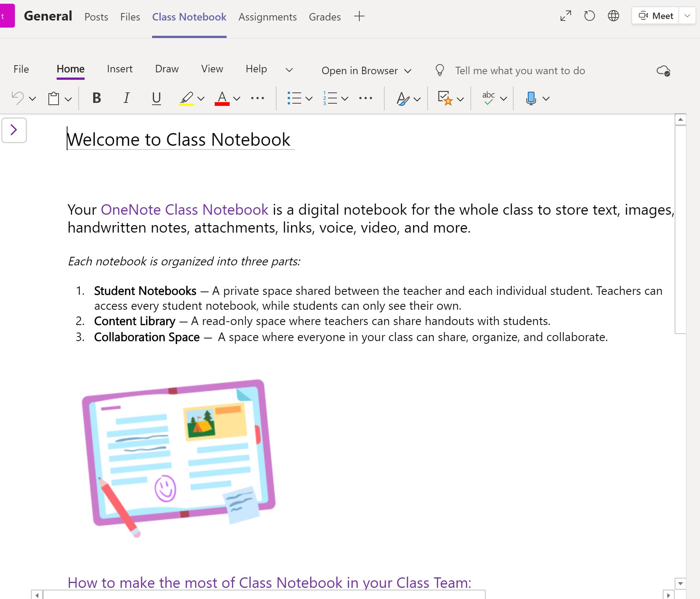Screen dimensions: 700x599
Task: Click the lightbulb Tell me icon
Action: tap(440, 70)
